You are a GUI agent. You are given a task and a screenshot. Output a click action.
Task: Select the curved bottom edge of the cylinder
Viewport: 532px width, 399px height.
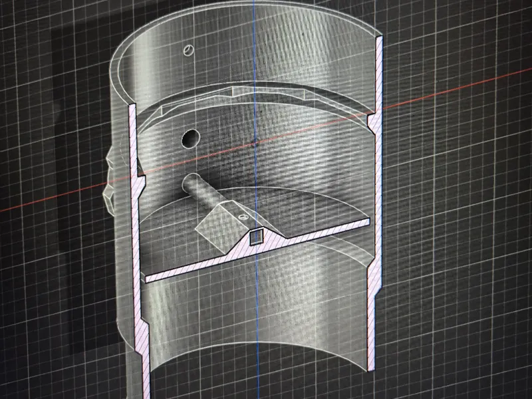click(x=258, y=353)
